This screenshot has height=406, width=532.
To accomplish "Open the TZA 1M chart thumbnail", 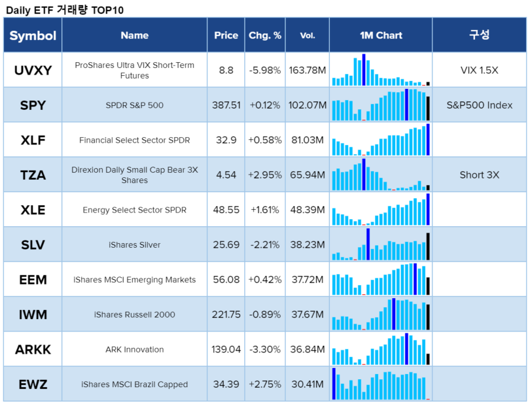I will coord(381,175).
